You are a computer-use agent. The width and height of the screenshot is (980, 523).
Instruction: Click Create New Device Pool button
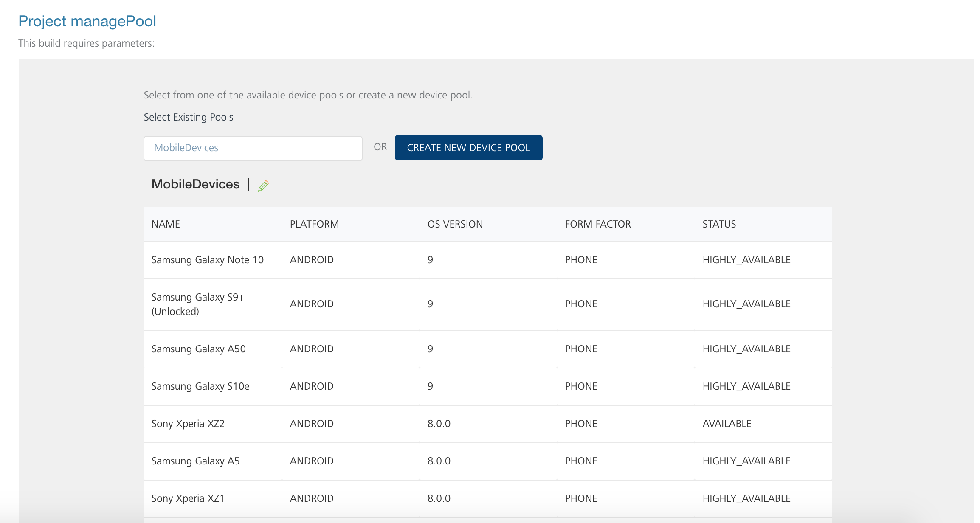coord(468,148)
